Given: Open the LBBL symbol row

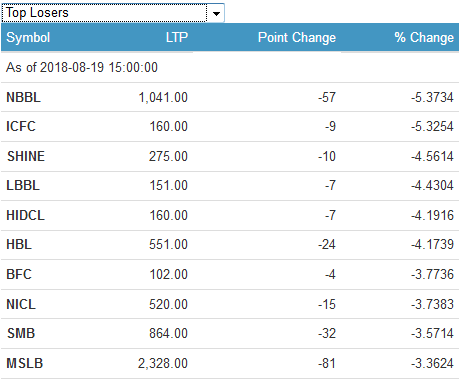Looking at the screenshot, I should [x=230, y=186].
